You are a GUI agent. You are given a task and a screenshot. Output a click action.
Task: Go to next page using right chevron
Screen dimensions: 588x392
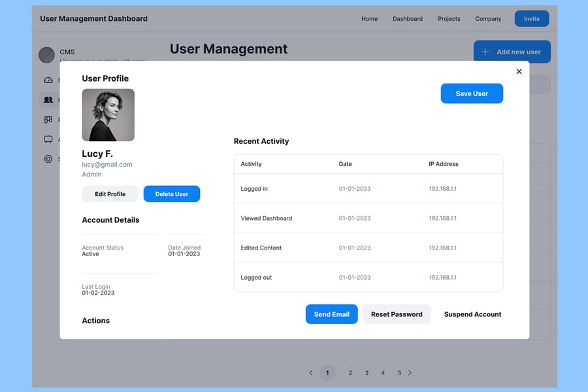pos(410,373)
